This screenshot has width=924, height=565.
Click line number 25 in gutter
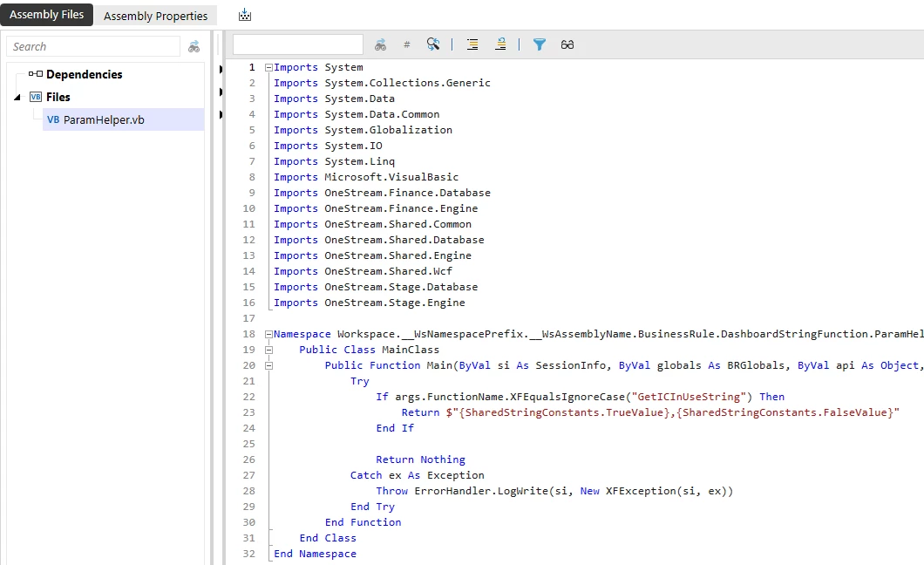(249, 444)
